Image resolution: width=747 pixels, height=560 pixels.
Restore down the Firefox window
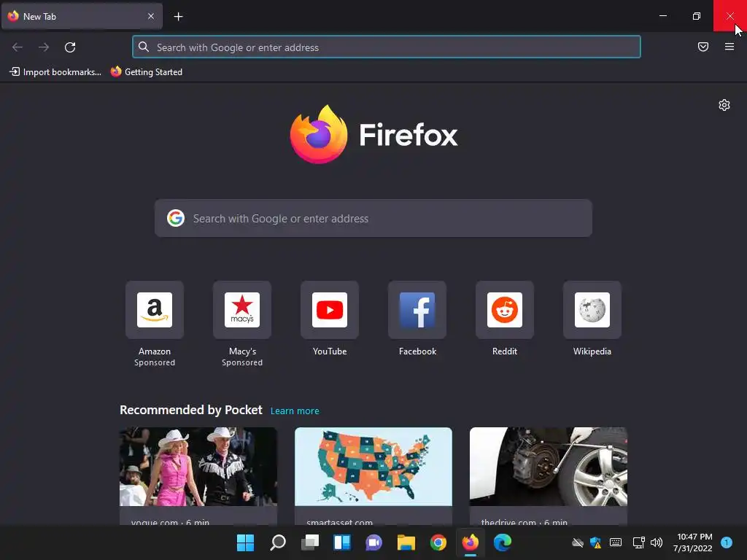pyautogui.click(x=697, y=16)
